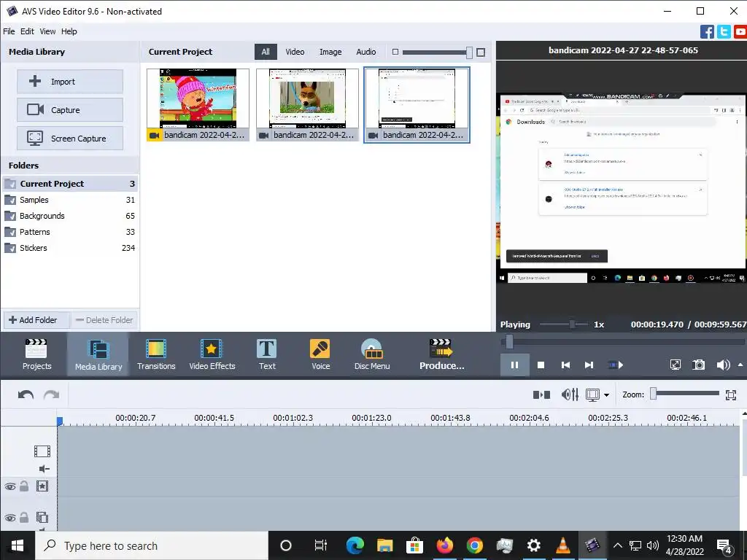
Task: Click the Import button
Action: (x=70, y=82)
